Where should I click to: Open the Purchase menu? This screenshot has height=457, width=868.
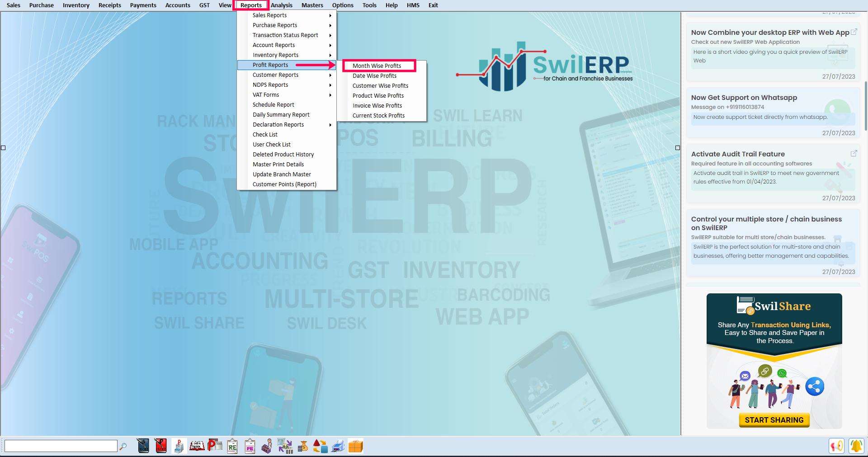(41, 5)
